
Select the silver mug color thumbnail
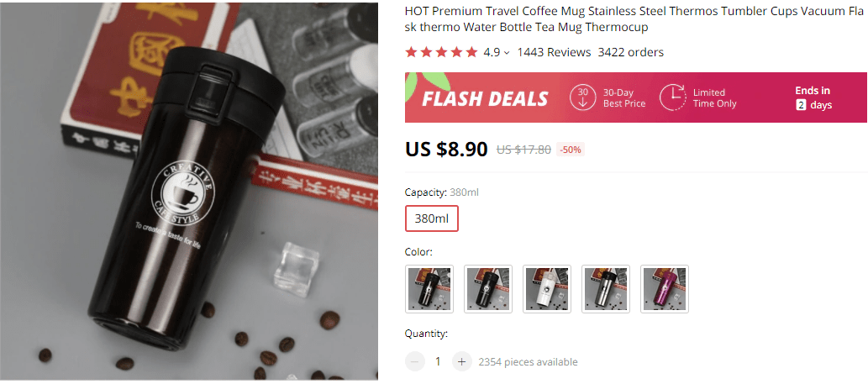606,289
